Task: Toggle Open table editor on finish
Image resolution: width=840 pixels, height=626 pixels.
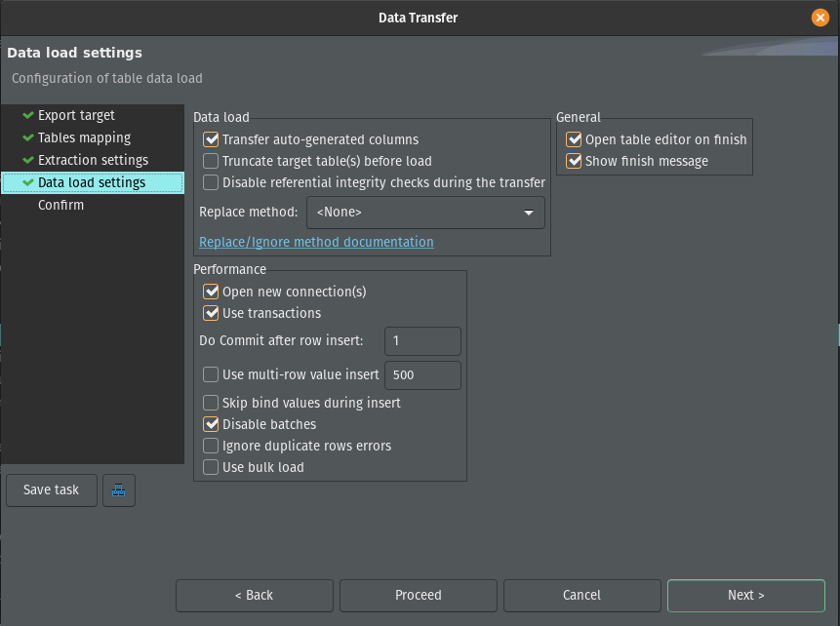Action: [574, 139]
